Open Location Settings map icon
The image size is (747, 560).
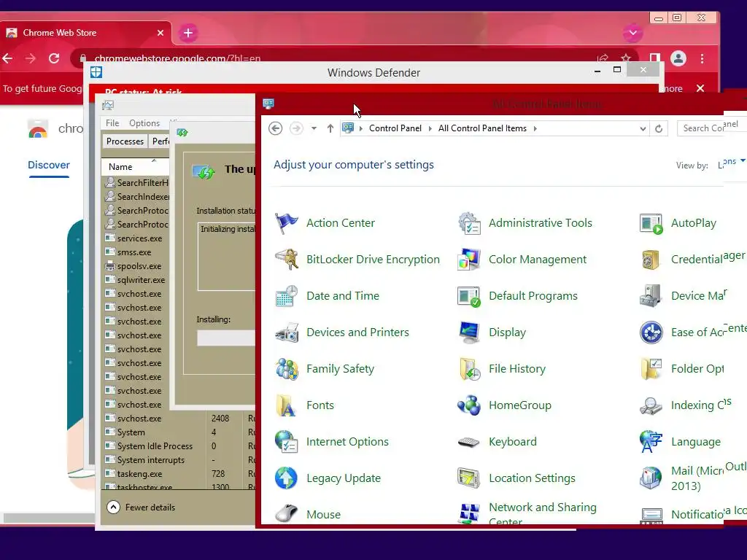tap(469, 478)
